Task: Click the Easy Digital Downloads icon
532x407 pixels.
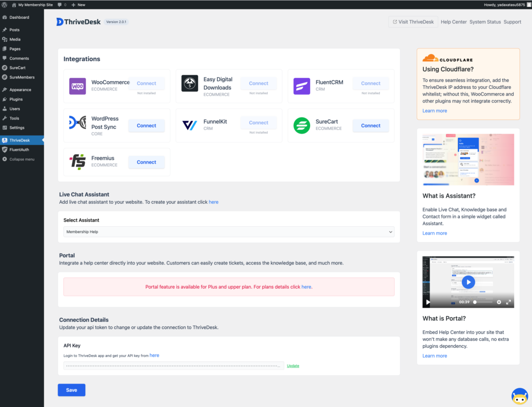Action: click(190, 83)
